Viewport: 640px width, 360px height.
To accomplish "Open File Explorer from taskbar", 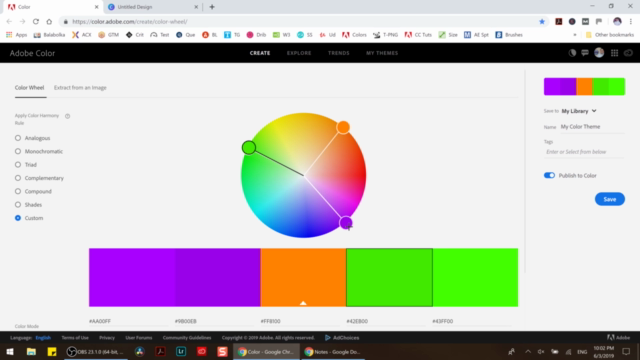I will point(31,351).
